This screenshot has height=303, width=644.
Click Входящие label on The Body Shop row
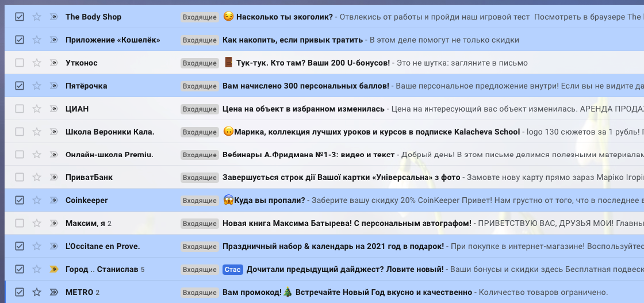tap(200, 17)
